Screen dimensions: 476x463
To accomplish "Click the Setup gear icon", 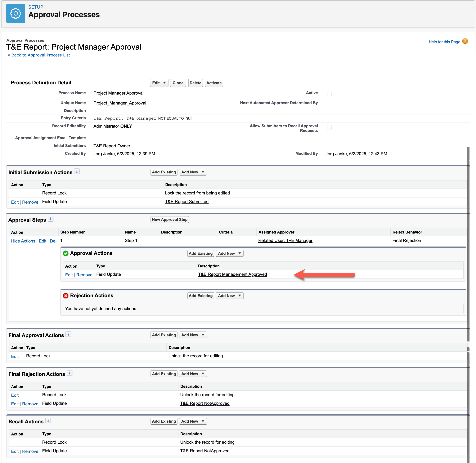I will [x=16, y=13].
